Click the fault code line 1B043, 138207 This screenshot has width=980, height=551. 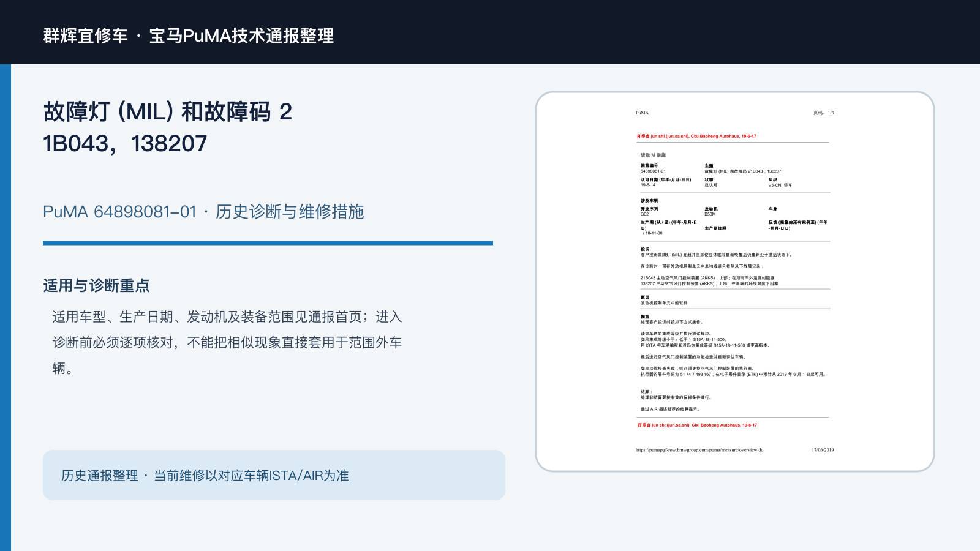point(125,144)
